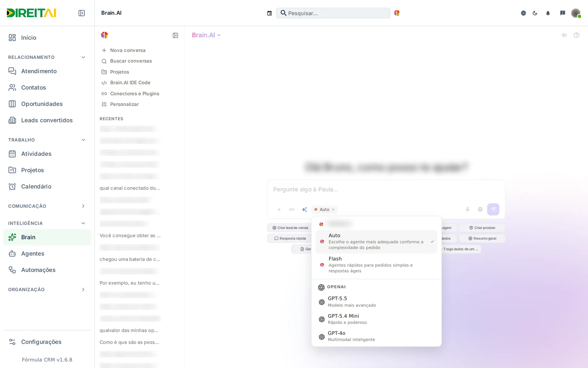
Task: Click the plus attach icon in prompt box
Action: pos(279,209)
